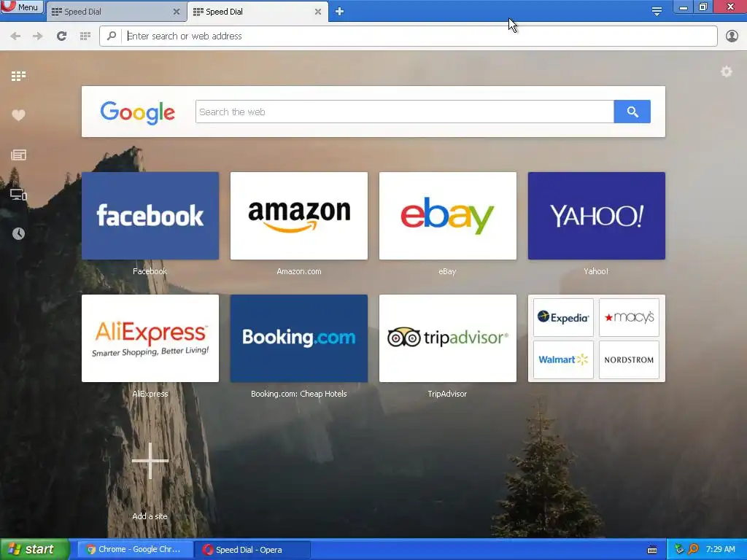Focus the Search the web box

404,112
